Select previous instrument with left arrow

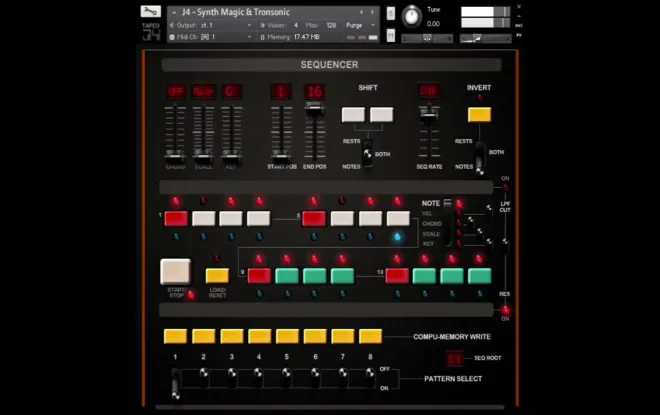[x=361, y=13]
